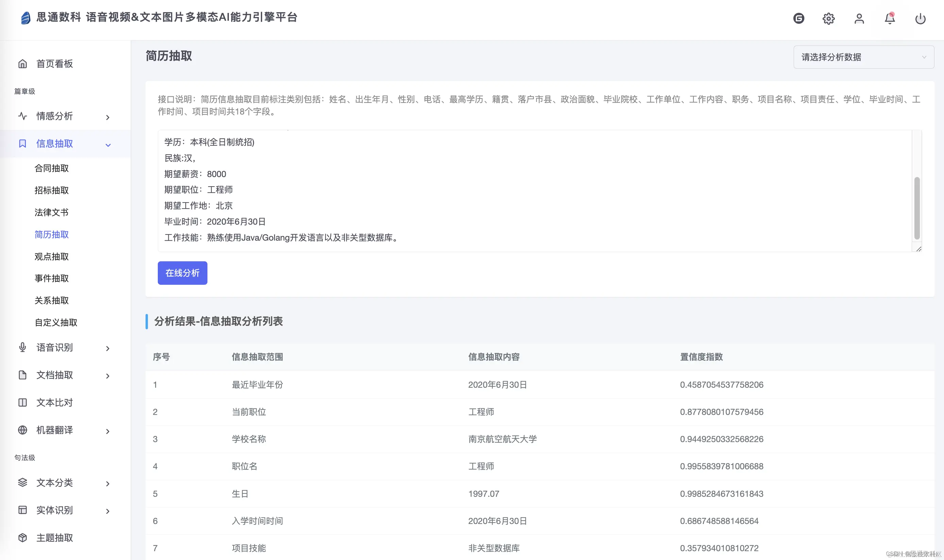
Task: Click the circular G icon in header
Action: [798, 18]
